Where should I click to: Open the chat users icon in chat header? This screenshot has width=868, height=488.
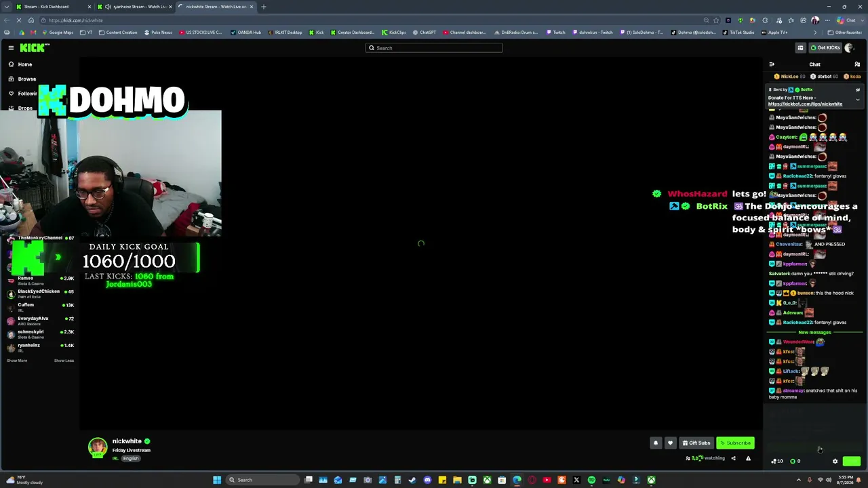[x=857, y=64]
